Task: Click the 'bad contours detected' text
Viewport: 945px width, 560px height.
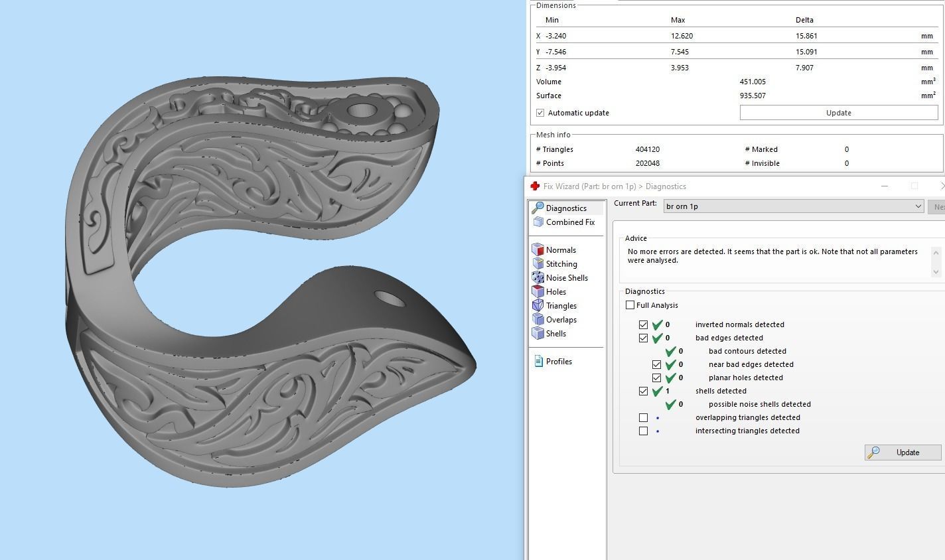Action: [747, 352]
